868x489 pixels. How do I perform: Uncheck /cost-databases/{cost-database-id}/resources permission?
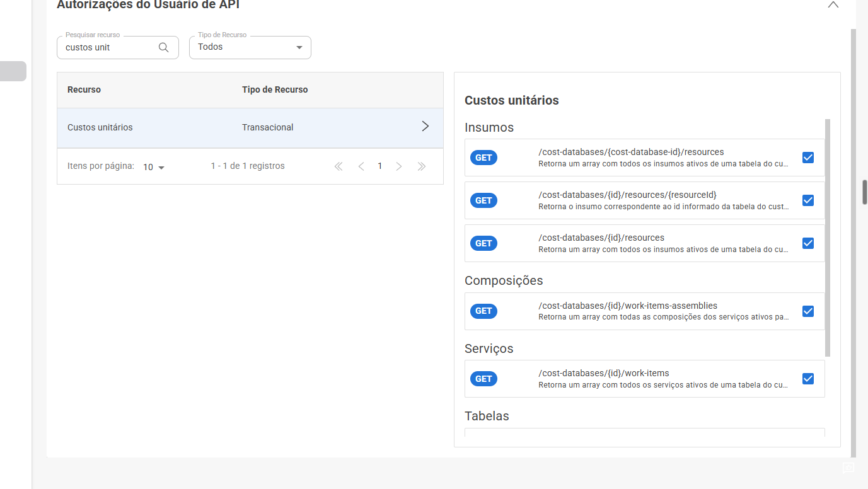[x=808, y=158]
